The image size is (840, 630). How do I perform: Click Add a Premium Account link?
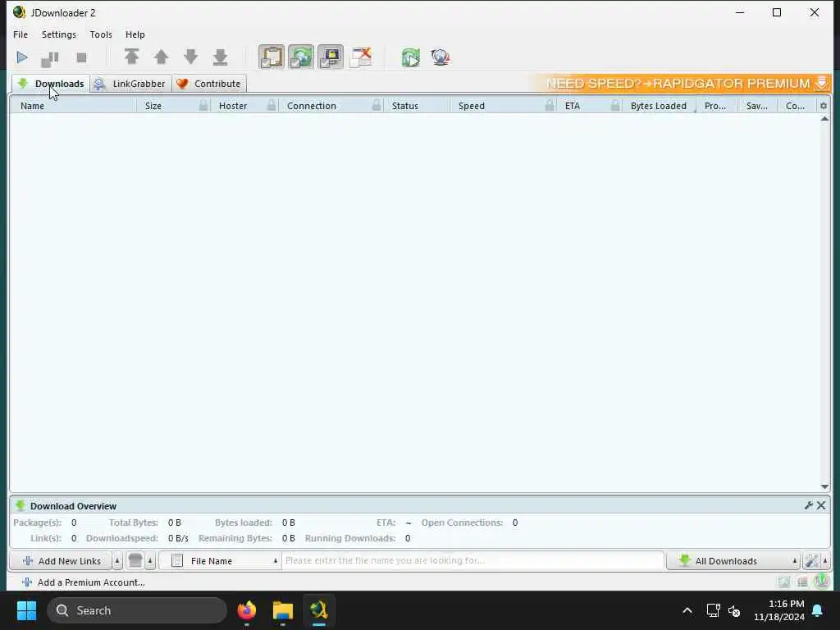(x=84, y=582)
